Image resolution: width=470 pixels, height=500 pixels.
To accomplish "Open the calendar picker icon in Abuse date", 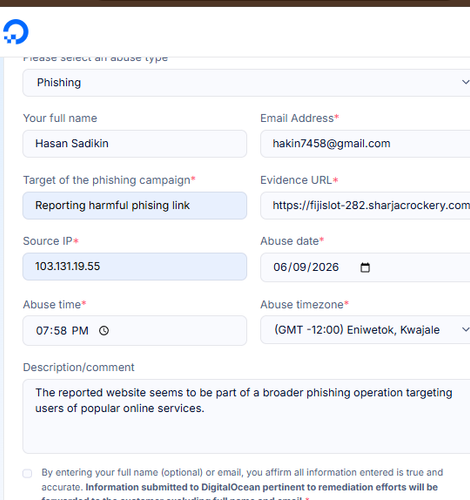I will (365, 267).
